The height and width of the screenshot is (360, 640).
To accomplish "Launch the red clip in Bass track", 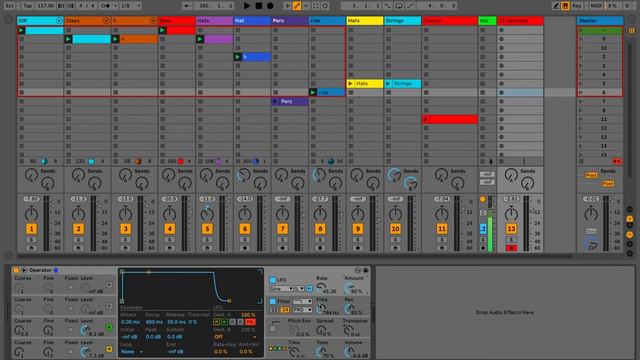I will (x=162, y=30).
